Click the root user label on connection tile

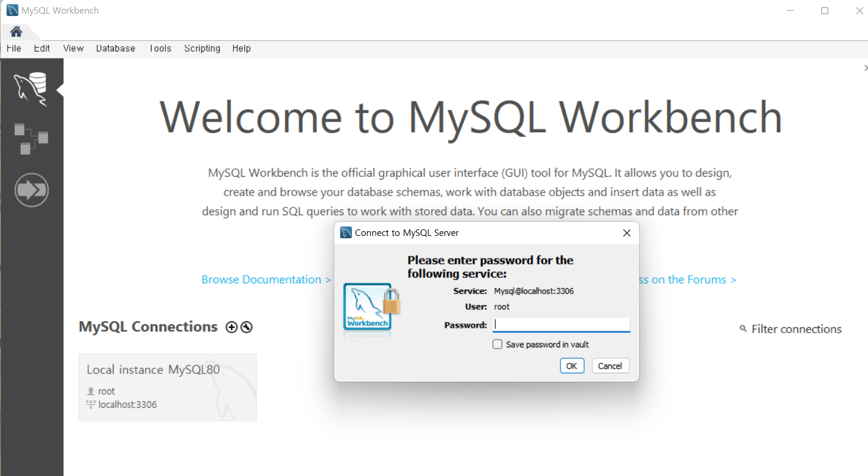[x=107, y=391]
